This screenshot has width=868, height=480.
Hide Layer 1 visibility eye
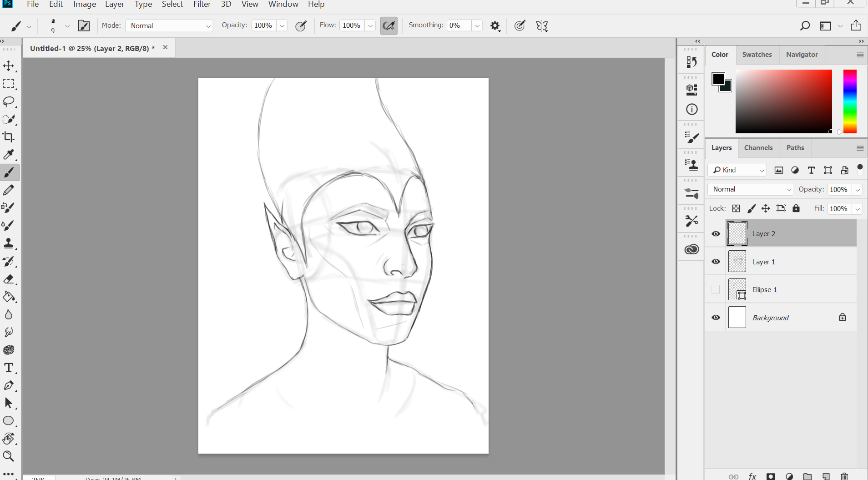click(716, 262)
